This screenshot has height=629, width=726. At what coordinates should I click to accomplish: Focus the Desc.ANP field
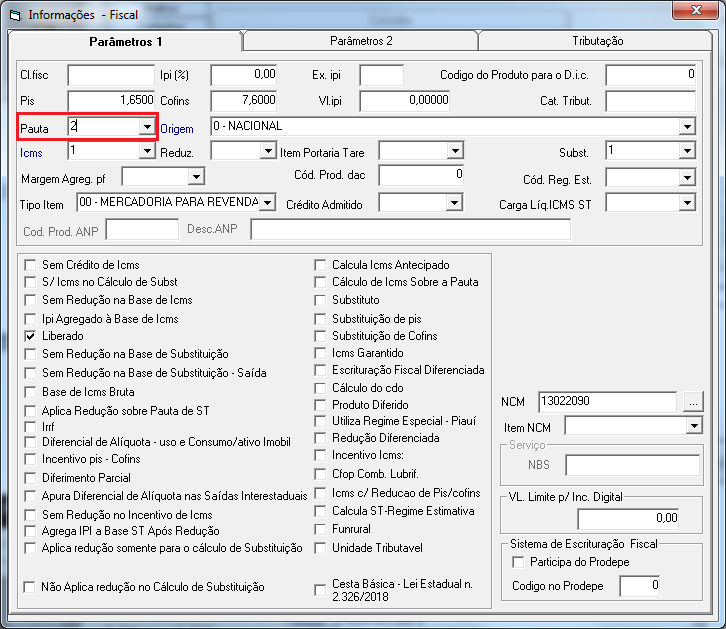click(411, 230)
